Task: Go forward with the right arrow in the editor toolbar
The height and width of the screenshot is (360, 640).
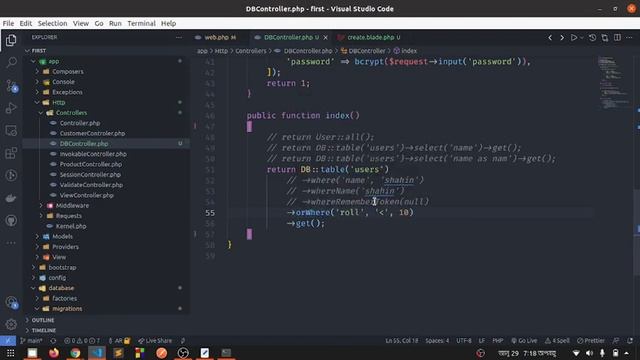Action: click(562, 38)
